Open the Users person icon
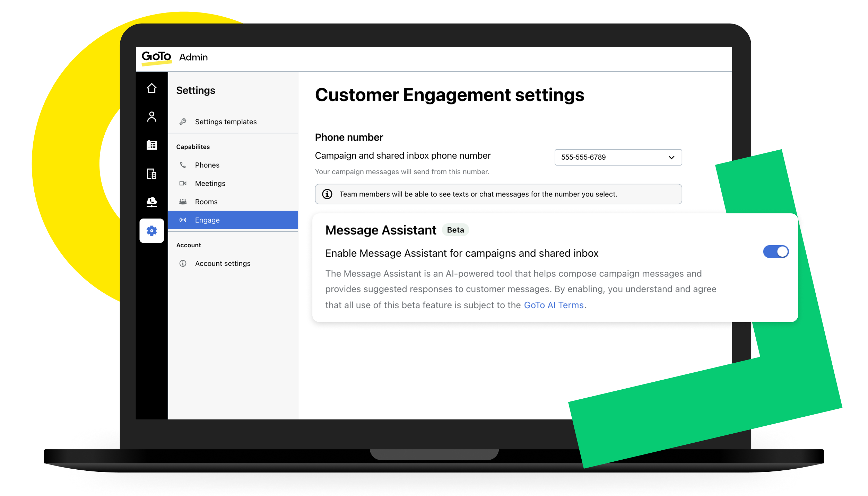868x496 pixels. coord(151,117)
